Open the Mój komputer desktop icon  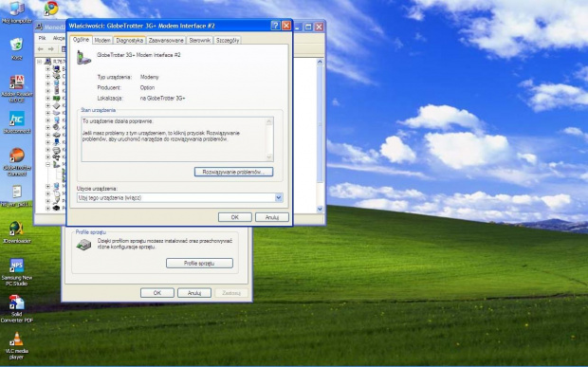point(16,12)
